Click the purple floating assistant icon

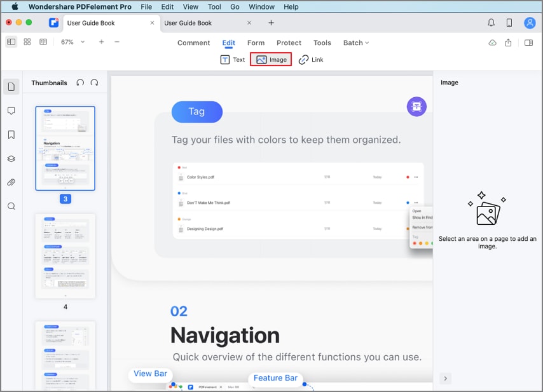416,107
